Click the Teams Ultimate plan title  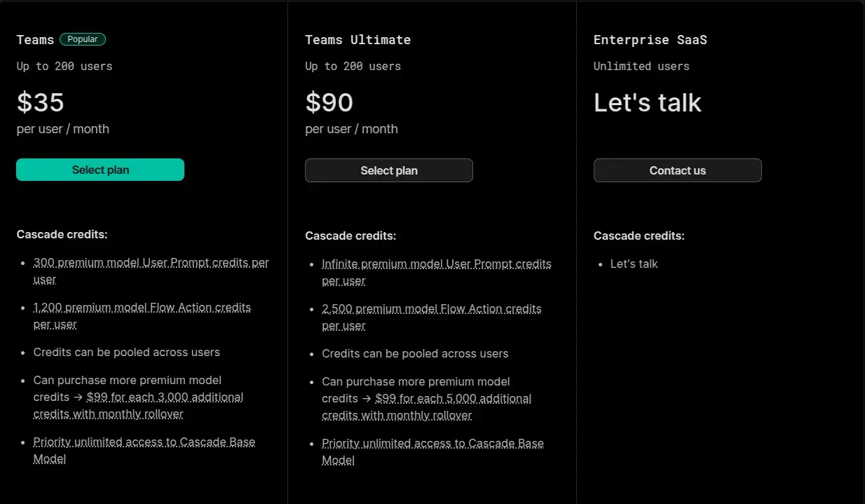pos(357,40)
